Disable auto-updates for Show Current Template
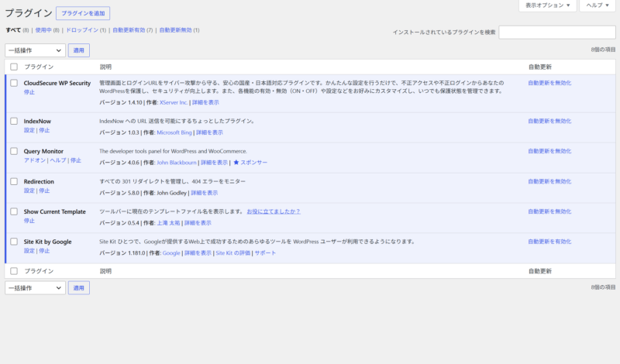 point(549,211)
